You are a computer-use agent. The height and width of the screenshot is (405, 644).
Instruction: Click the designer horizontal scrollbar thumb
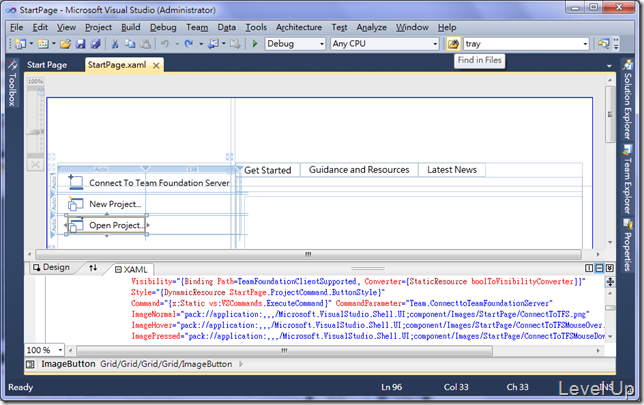pyautogui.click(x=308, y=254)
